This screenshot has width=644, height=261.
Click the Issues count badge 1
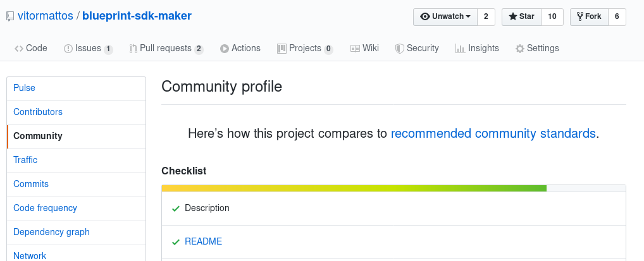pos(108,49)
